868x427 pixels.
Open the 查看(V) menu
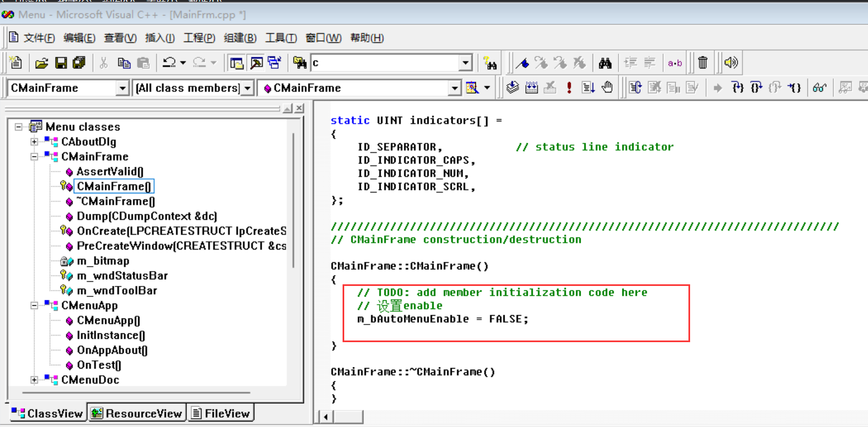click(x=120, y=37)
